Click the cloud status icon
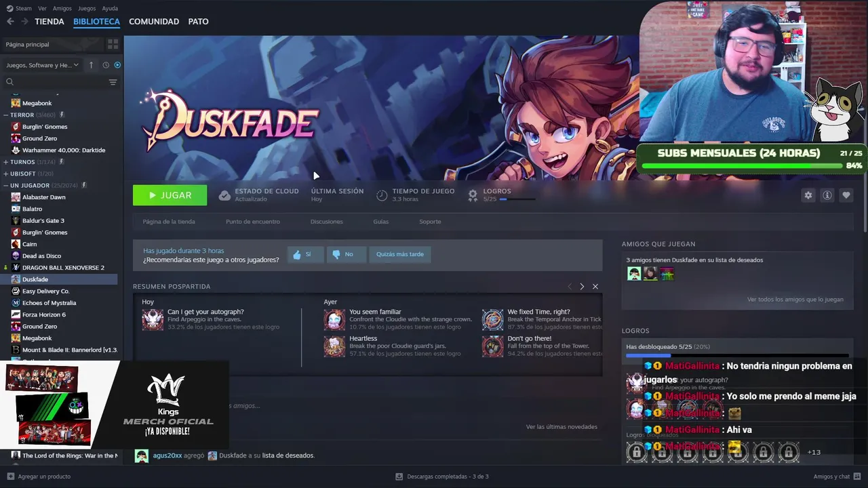This screenshot has height=488, width=868. [x=224, y=195]
